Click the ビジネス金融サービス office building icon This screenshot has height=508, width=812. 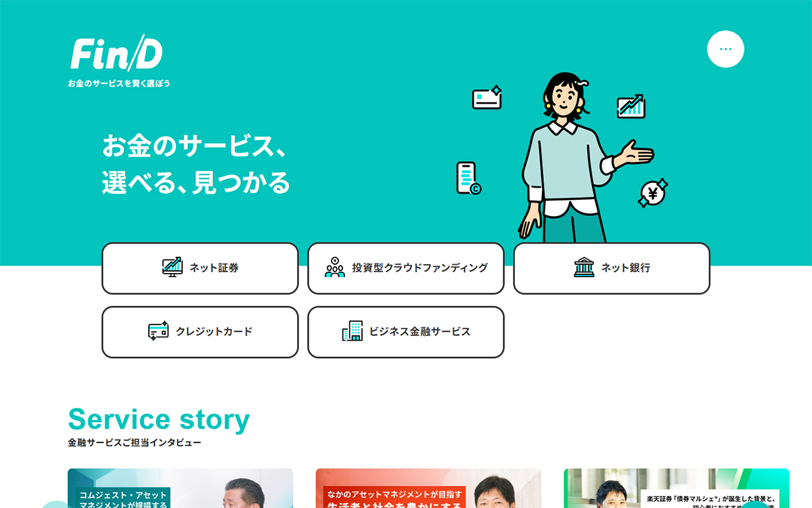click(353, 331)
